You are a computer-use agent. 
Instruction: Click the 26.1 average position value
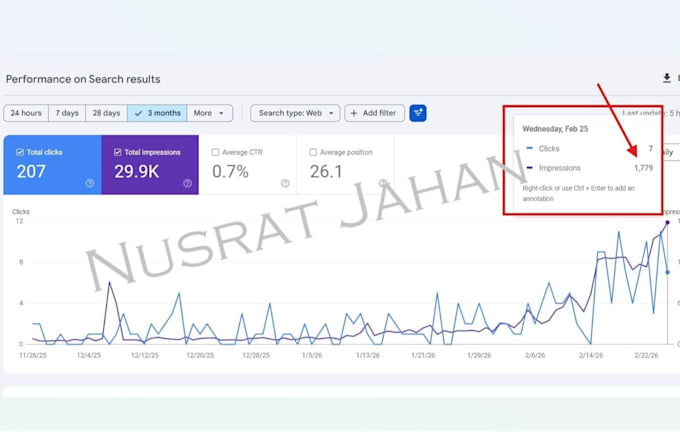click(x=326, y=172)
